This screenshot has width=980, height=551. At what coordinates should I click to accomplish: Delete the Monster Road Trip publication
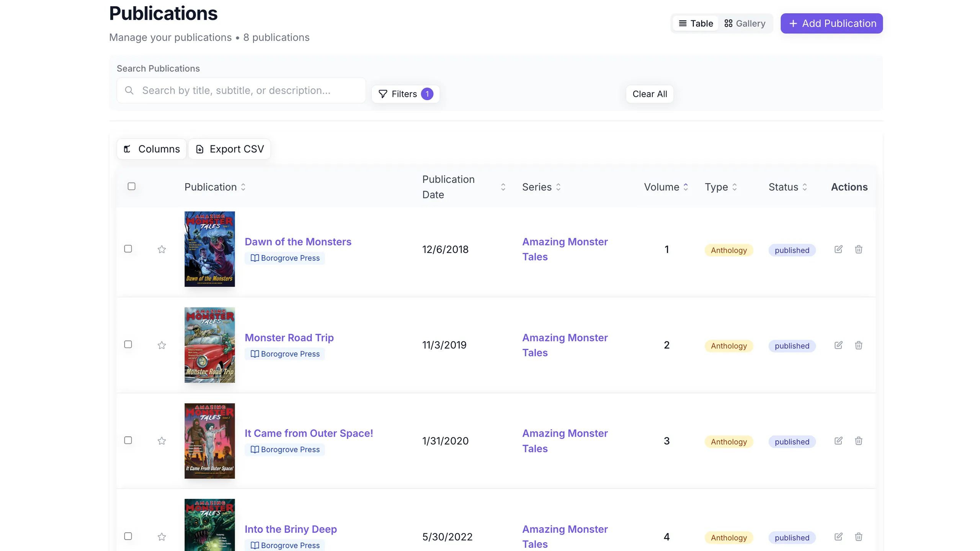tap(859, 345)
